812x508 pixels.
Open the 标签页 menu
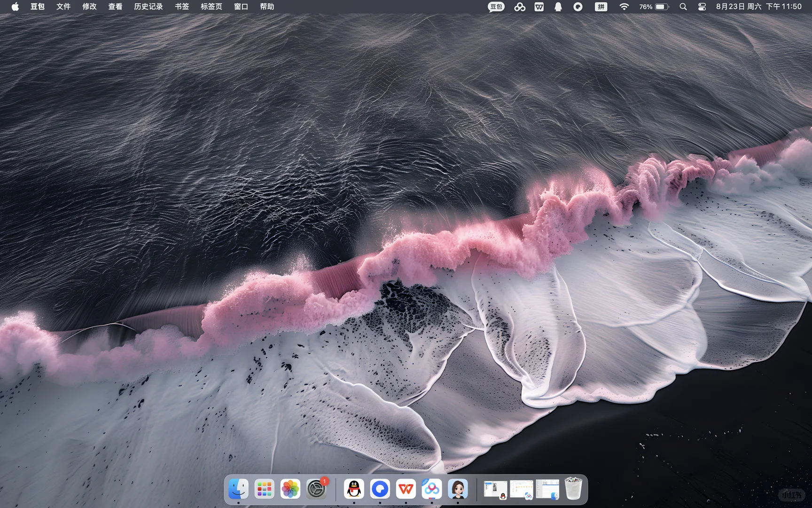211,7
